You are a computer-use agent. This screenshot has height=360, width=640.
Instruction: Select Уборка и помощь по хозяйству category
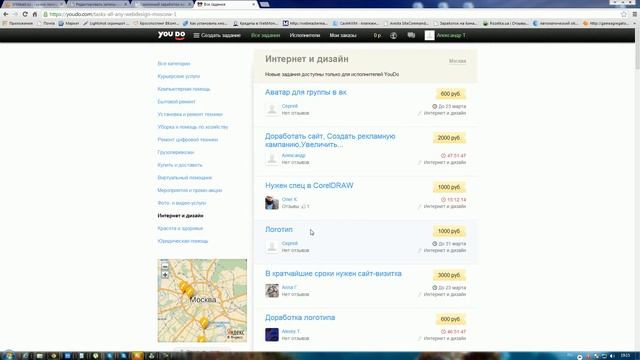[x=193, y=127]
